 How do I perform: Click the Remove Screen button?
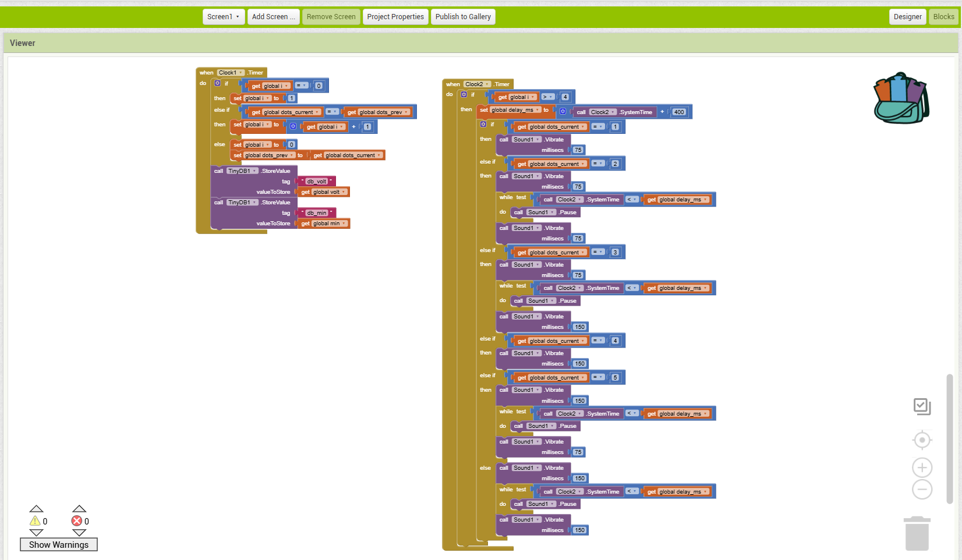tap(331, 17)
